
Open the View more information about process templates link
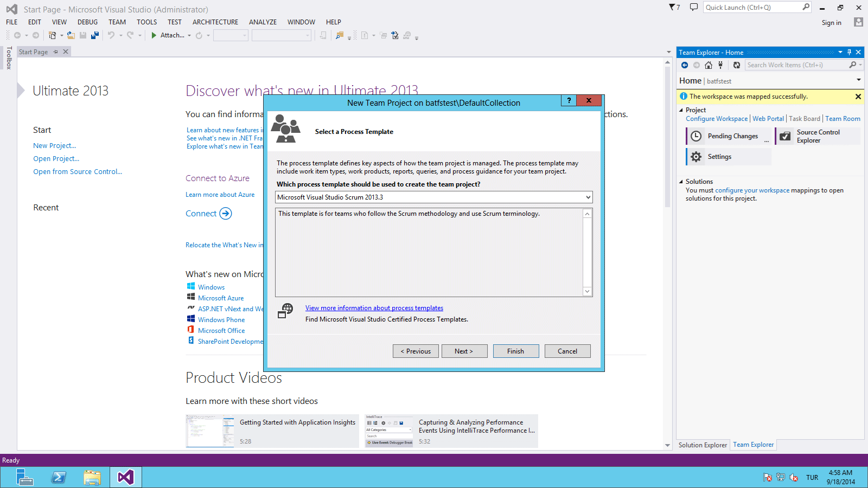[x=374, y=307]
